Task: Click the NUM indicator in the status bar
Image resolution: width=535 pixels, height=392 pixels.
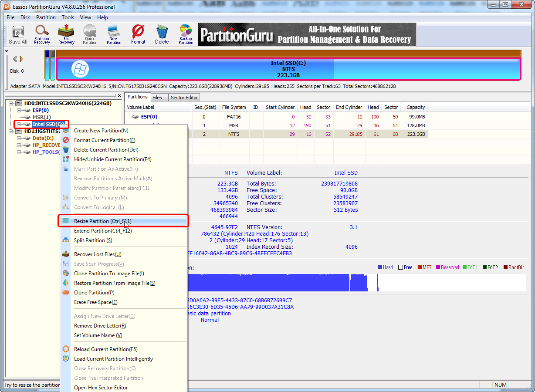Action: (501, 385)
